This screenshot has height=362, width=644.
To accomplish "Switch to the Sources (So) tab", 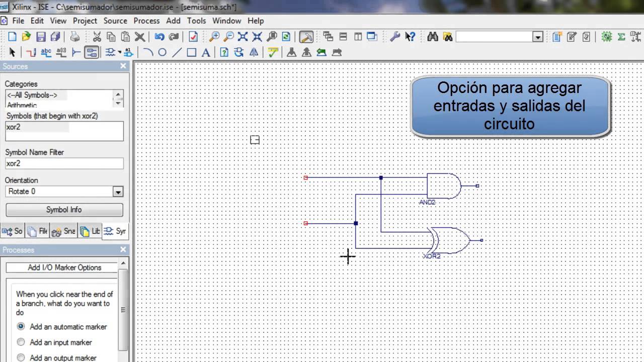I will pos(13,231).
